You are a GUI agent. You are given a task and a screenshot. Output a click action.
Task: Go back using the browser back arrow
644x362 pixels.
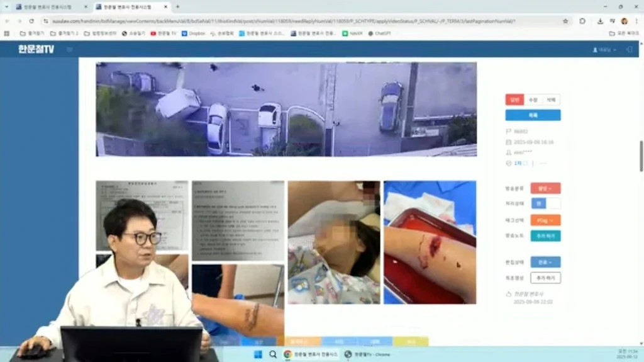pyautogui.click(x=8, y=21)
